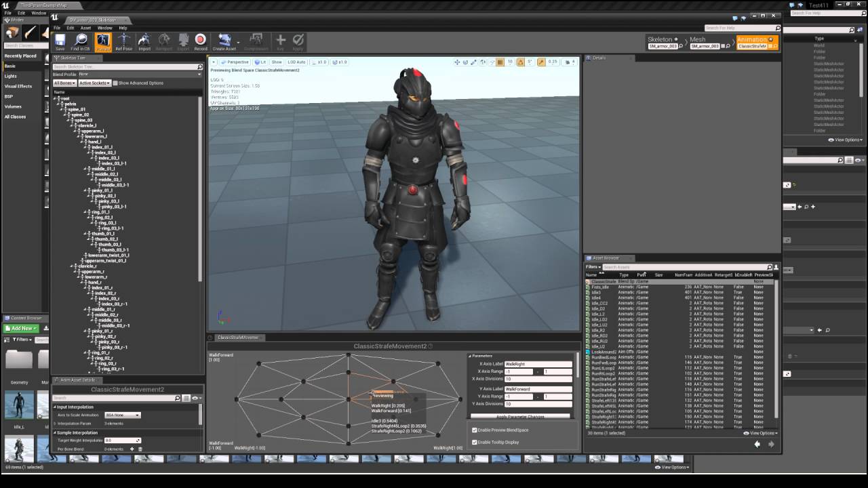Click the Ref Pose toolbar icon

(124, 42)
